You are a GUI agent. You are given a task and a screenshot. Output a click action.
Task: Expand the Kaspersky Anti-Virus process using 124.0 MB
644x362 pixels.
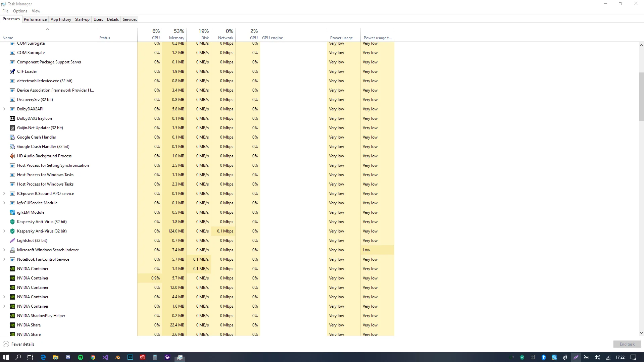(4, 231)
